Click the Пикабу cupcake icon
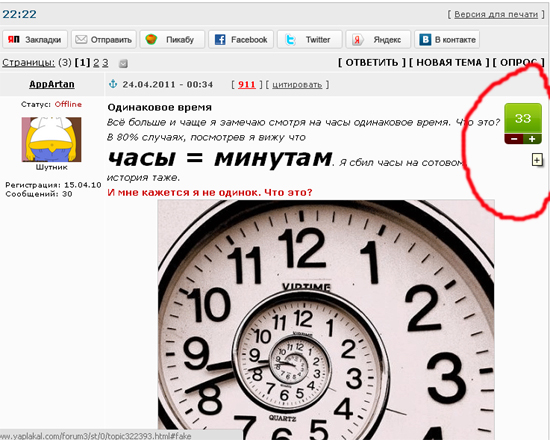The image size is (550, 440). click(151, 39)
